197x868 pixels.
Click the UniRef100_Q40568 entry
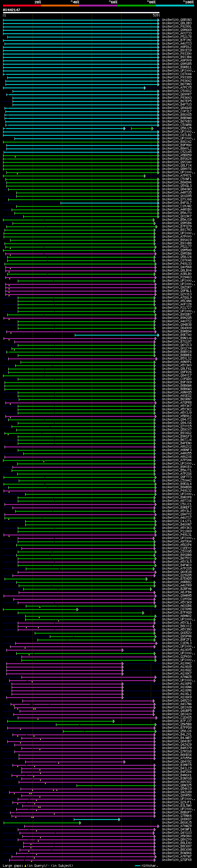[x=177, y=267]
